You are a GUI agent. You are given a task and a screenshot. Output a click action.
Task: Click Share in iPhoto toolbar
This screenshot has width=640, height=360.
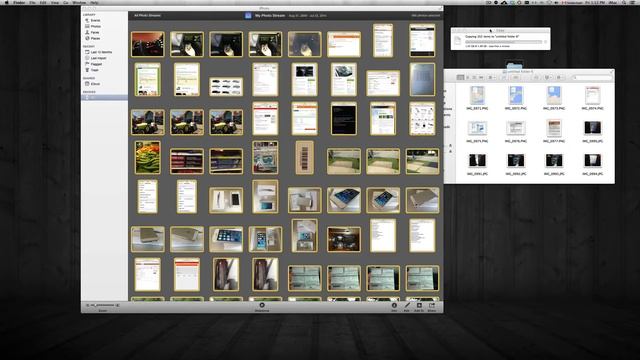click(x=432, y=307)
